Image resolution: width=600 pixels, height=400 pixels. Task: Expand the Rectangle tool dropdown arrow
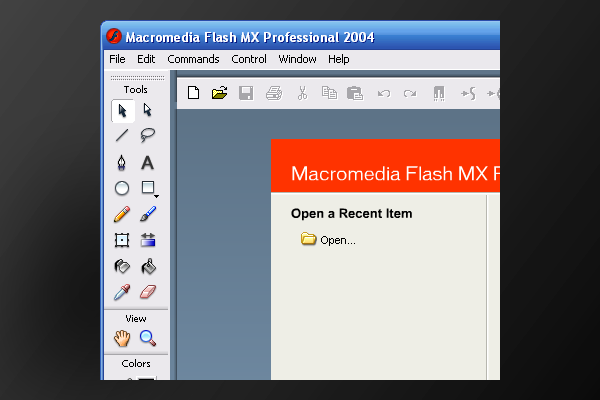click(156, 195)
